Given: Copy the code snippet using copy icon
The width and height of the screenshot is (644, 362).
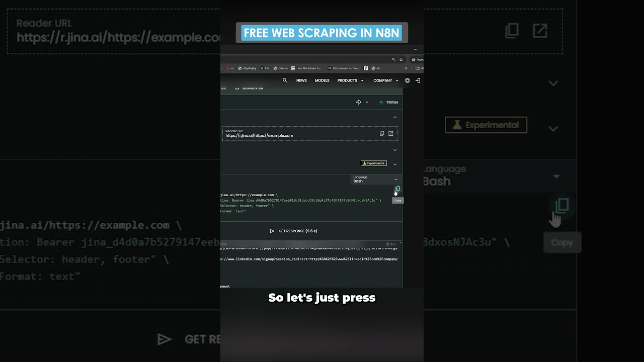Looking at the screenshot, I should tap(397, 189).
